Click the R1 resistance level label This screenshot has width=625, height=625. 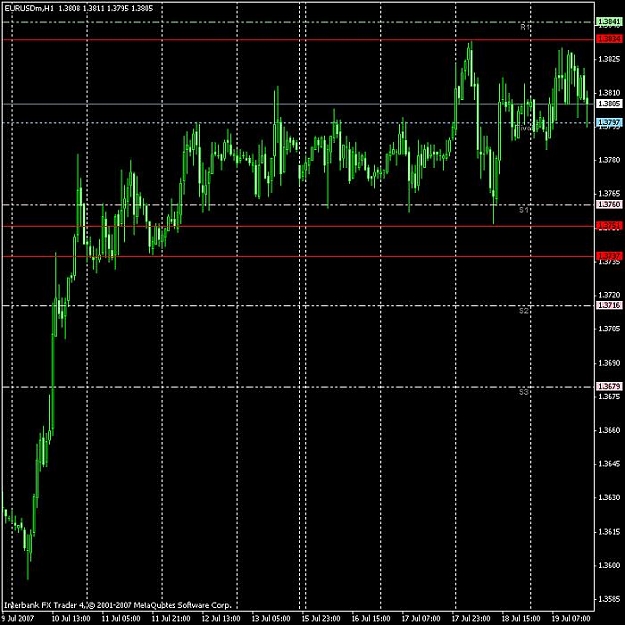click(x=525, y=28)
